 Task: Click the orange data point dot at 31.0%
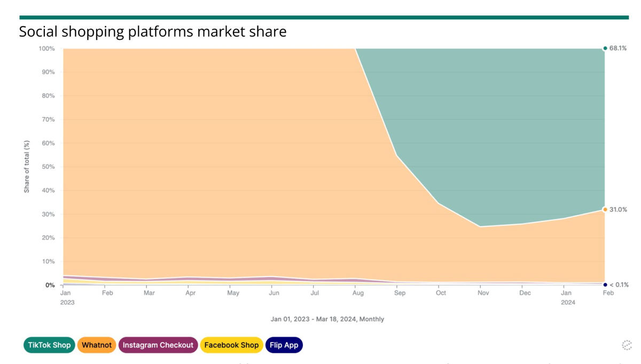605,210
